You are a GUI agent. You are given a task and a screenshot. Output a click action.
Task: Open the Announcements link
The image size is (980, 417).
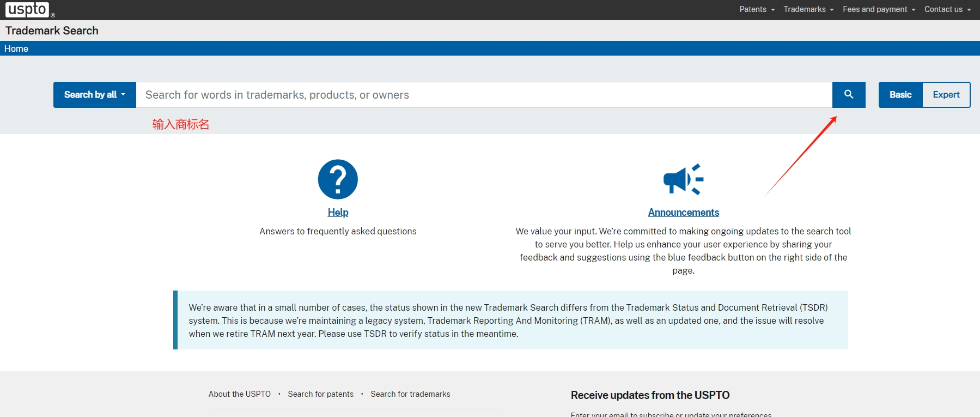pyautogui.click(x=683, y=213)
